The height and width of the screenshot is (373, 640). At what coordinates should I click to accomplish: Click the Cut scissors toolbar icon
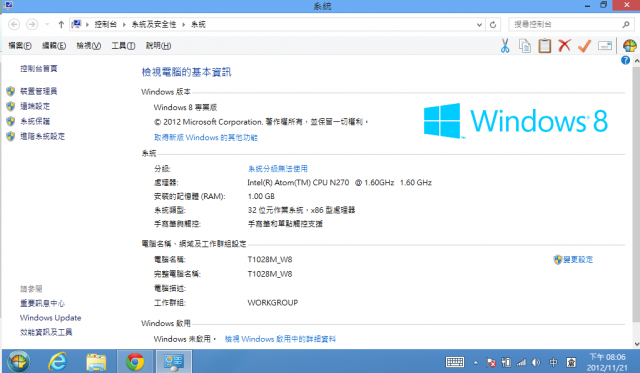[505, 46]
